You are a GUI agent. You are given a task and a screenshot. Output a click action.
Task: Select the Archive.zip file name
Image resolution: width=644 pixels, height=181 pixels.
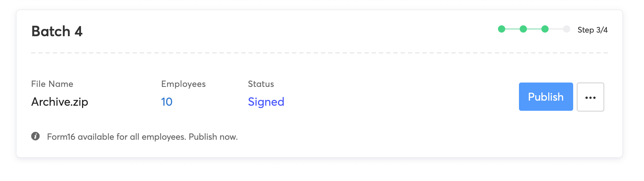click(x=60, y=102)
